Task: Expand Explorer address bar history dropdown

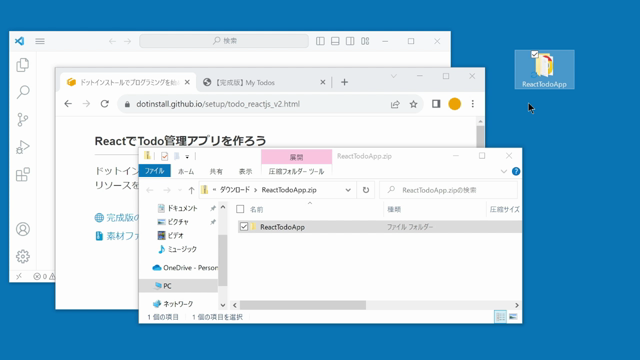Action: 348,190
